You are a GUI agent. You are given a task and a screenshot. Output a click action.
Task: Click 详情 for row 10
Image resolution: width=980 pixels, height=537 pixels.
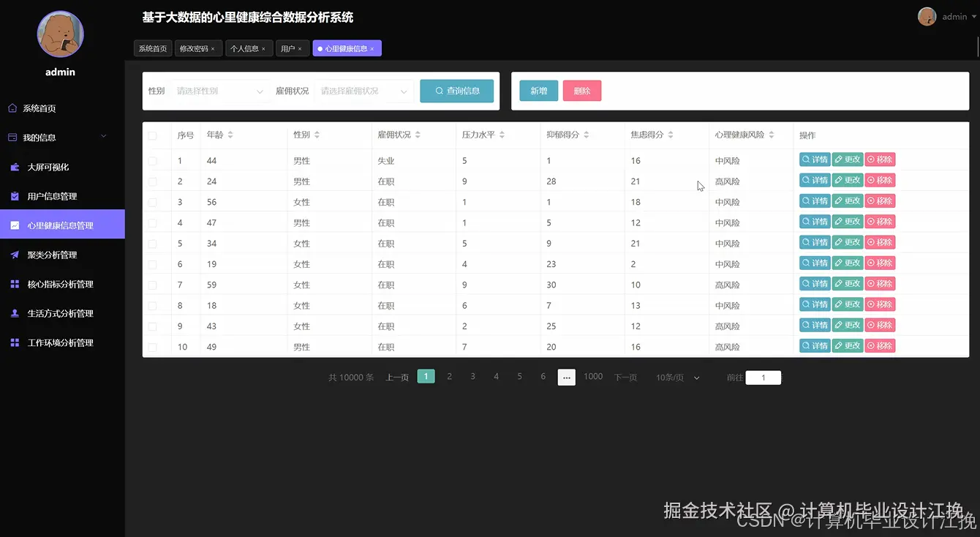tap(815, 346)
